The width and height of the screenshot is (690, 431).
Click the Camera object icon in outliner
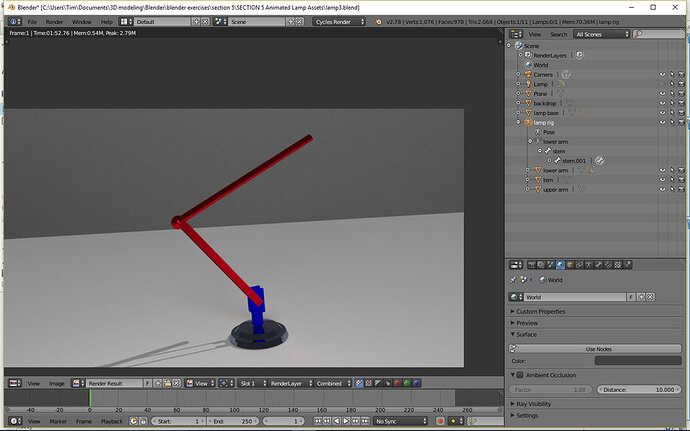527,74
